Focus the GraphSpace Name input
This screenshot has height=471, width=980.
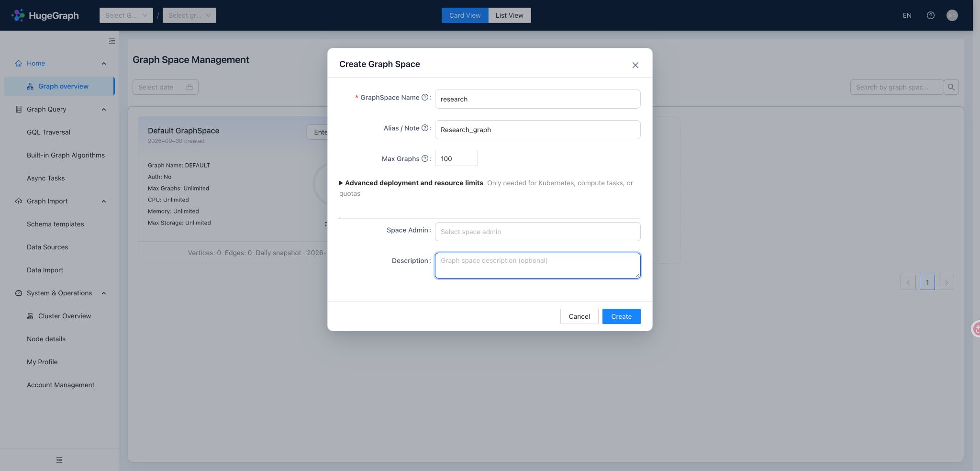pos(537,99)
